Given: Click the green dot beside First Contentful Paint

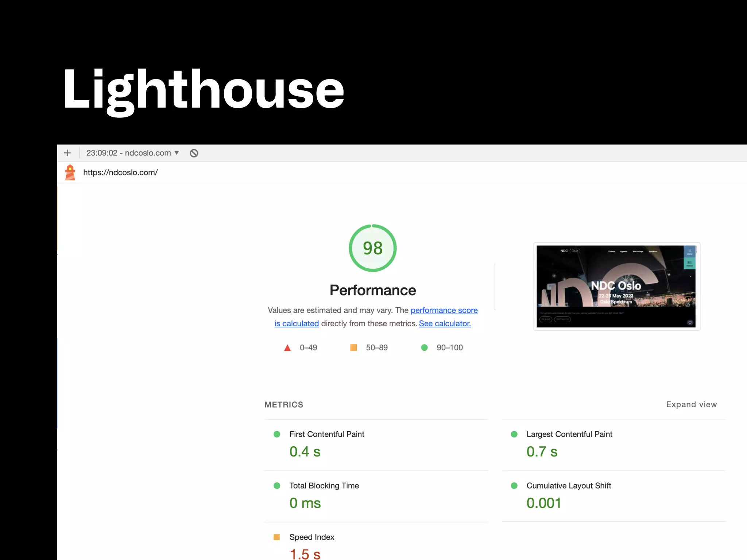Looking at the screenshot, I should pyautogui.click(x=277, y=434).
